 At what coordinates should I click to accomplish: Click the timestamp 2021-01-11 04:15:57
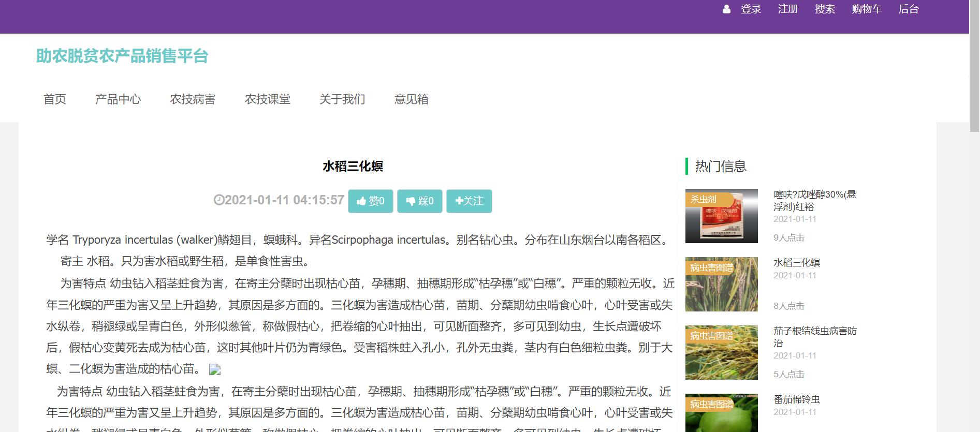click(x=284, y=200)
